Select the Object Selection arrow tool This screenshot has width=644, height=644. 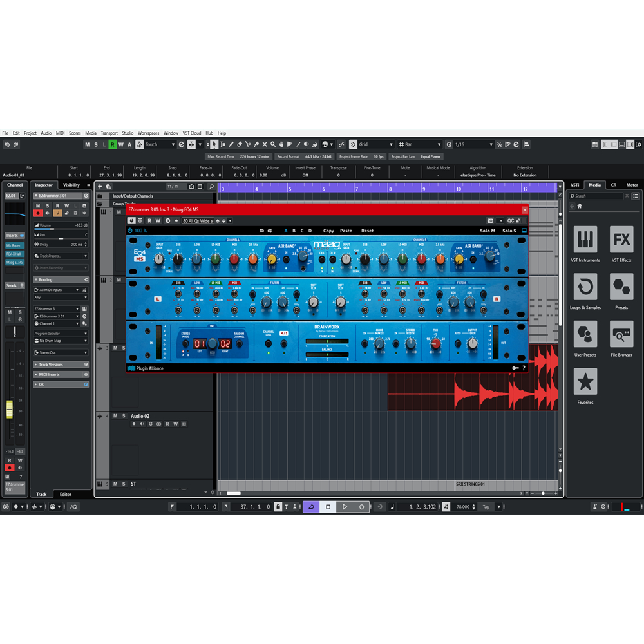214,144
